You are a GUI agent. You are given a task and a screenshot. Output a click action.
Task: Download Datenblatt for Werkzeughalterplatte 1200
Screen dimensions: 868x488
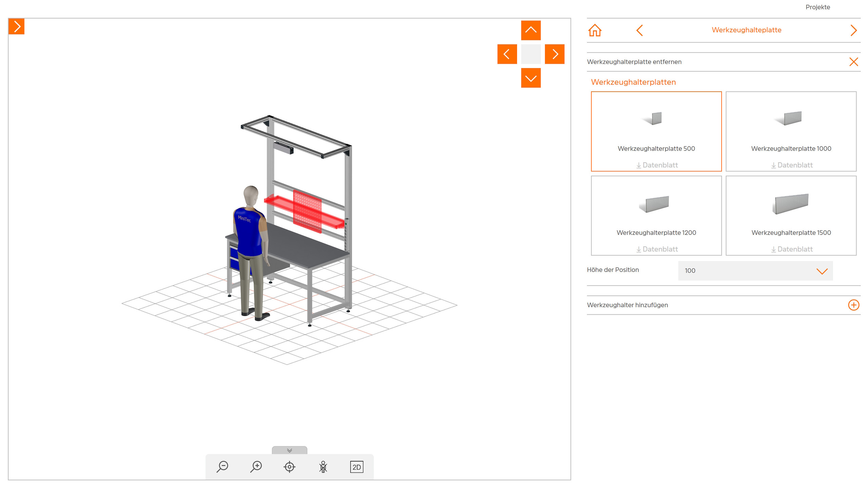[657, 249]
